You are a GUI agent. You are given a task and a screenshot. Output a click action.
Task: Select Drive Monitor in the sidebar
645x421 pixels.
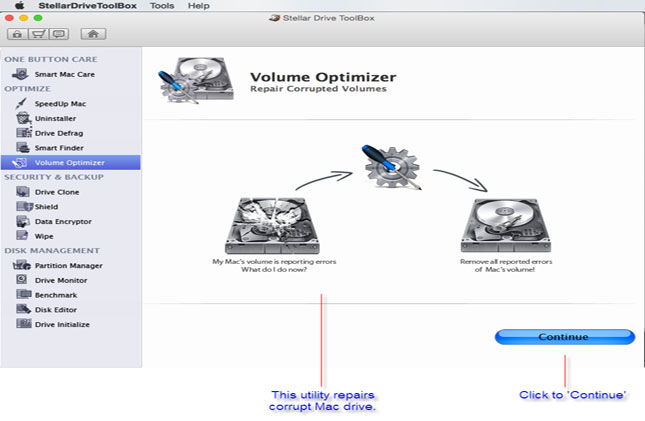point(61,280)
